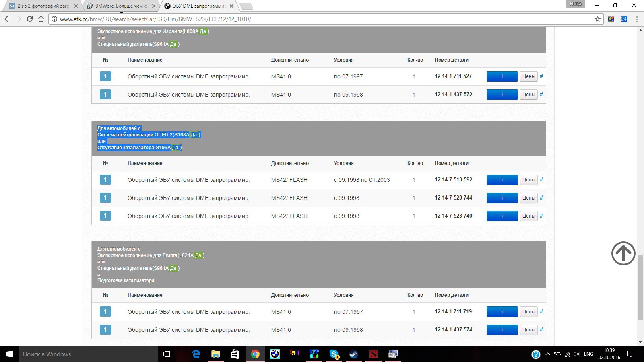Launch Microsoft Edge from the taskbar
The image size is (644, 362).
[196, 354]
